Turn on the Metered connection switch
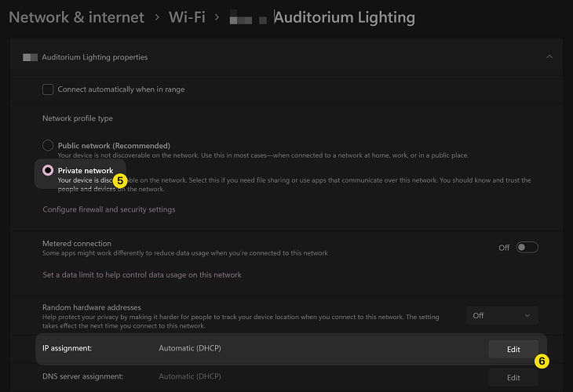 pyautogui.click(x=527, y=248)
